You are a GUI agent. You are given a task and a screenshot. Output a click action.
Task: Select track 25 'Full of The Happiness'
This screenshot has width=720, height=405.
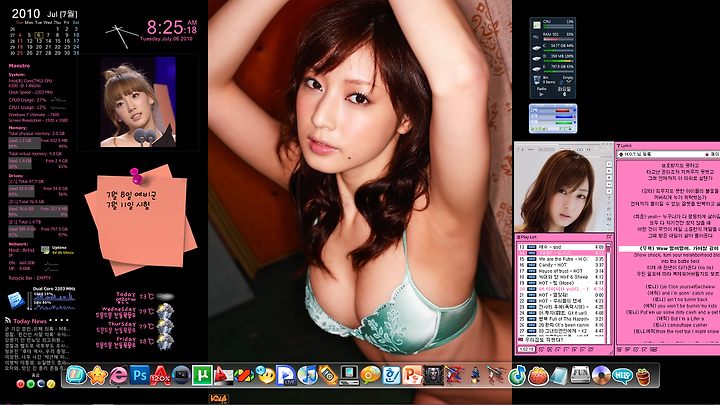[x=561, y=319]
